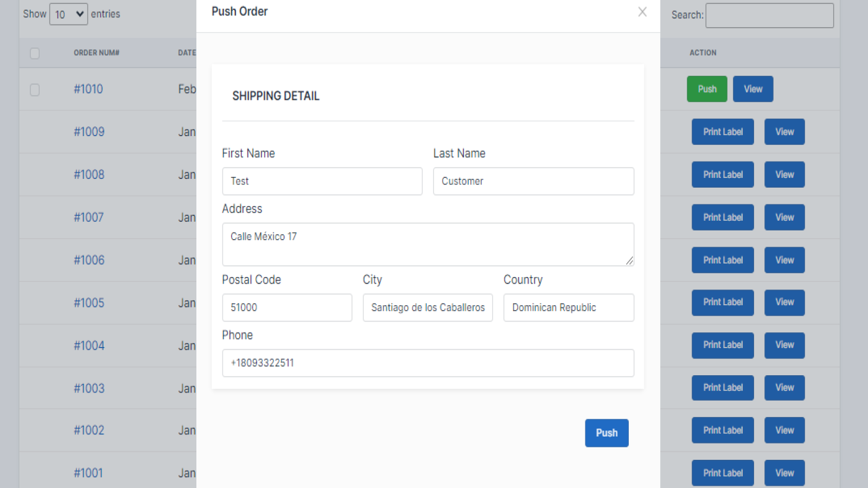Close the Push Order dialog
This screenshot has height=488, width=868.
coord(642,12)
